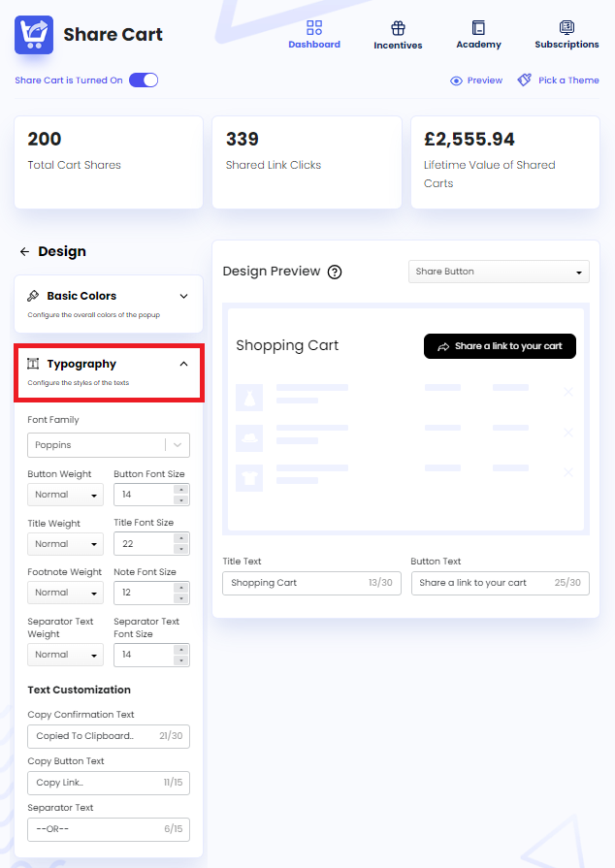Open the Design Preview help question mark
The height and width of the screenshot is (868, 615).
(335, 272)
